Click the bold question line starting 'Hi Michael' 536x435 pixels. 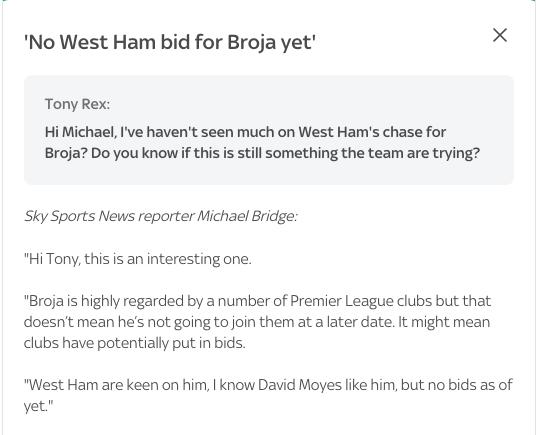tap(245, 132)
